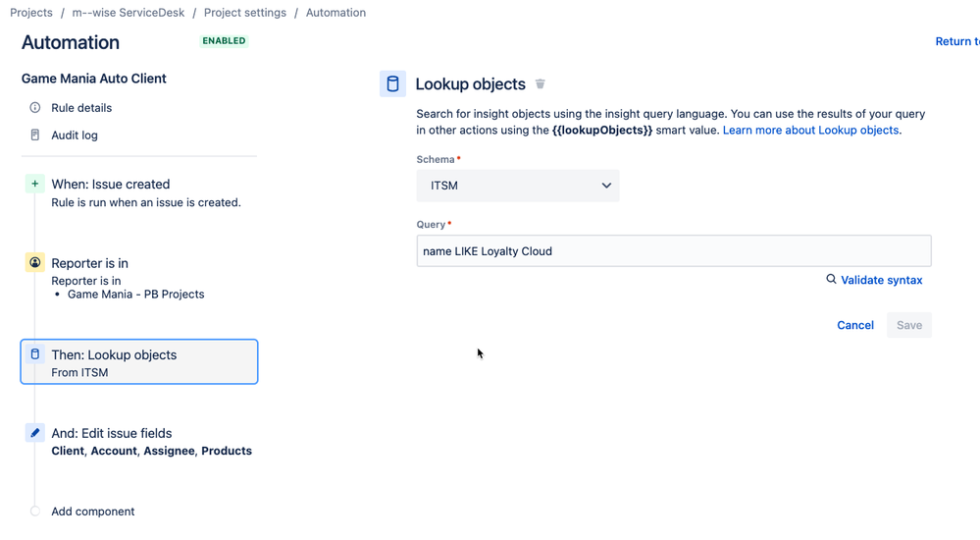
Task: Click the yellow Reporter is in condition icon
Action: [x=35, y=263]
